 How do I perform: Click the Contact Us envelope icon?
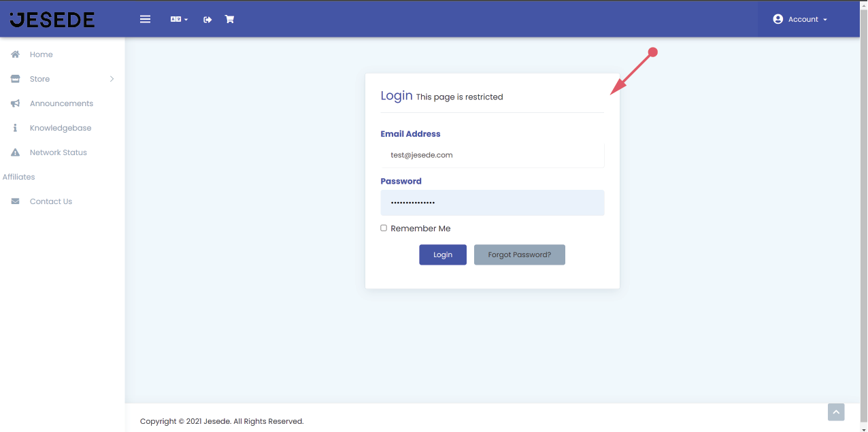[15, 201]
